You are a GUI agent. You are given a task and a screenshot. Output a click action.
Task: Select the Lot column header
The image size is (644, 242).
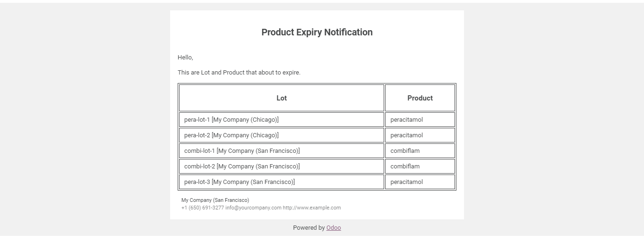tap(282, 98)
